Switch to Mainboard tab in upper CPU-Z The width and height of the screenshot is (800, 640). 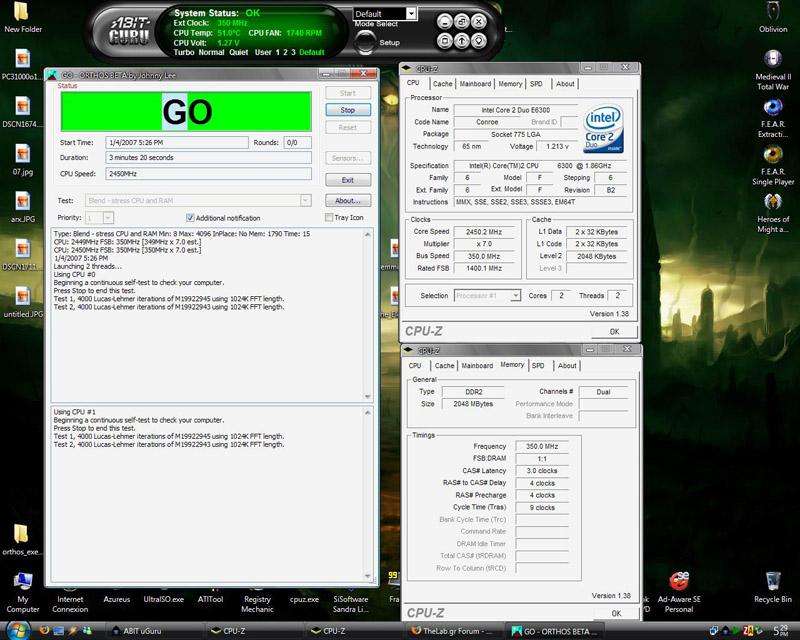pos(475,84)
